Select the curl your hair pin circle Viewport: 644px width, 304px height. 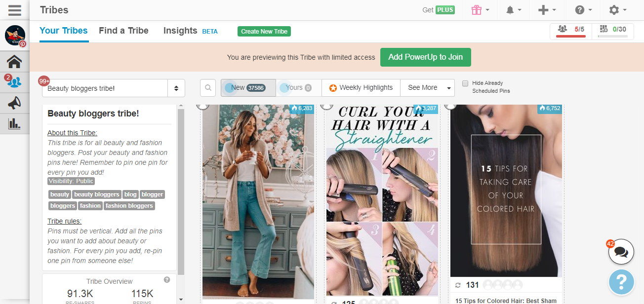tap(326, 105)
